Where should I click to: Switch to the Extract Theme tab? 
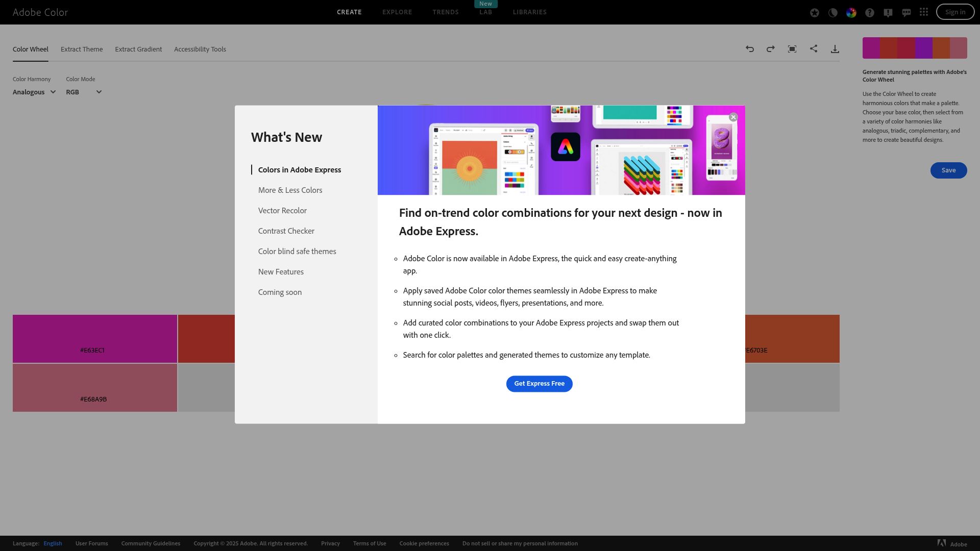(81, 49)
